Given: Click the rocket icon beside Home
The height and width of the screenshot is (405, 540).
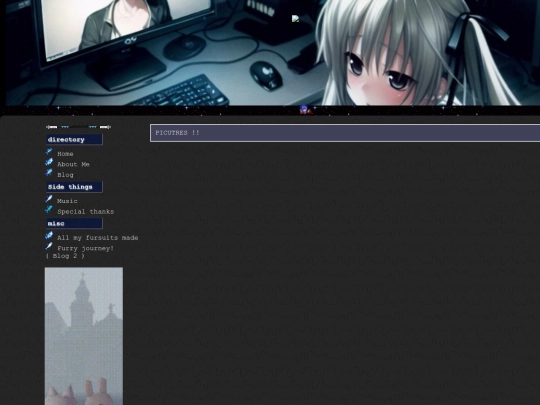Looking at the screenshot, I should tap(49, 151).
